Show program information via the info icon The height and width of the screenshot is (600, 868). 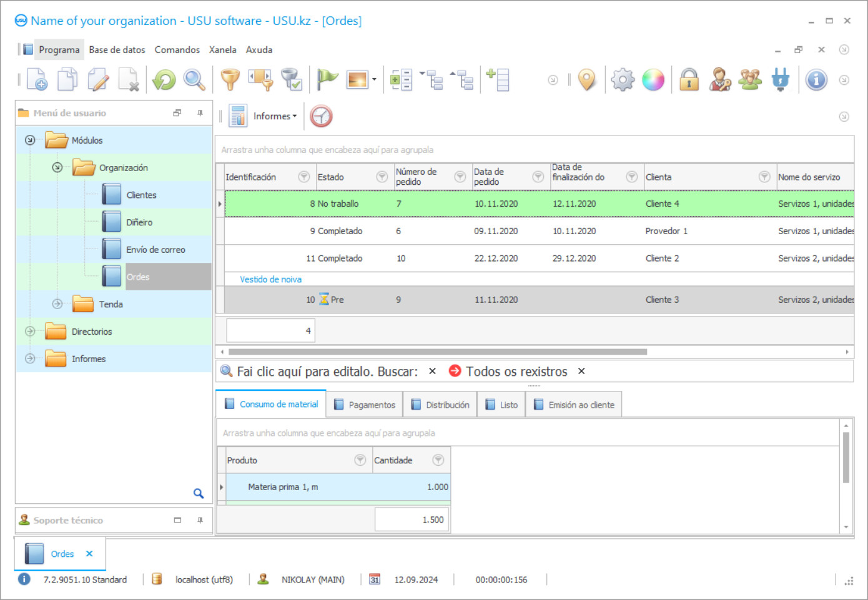[x=816, y=79]
